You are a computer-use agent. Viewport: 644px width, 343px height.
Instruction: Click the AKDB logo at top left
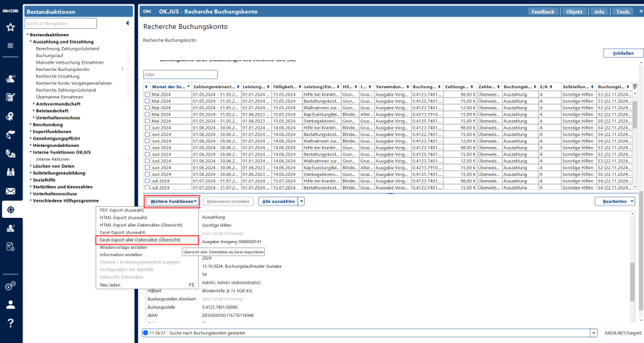coord(11,11)
